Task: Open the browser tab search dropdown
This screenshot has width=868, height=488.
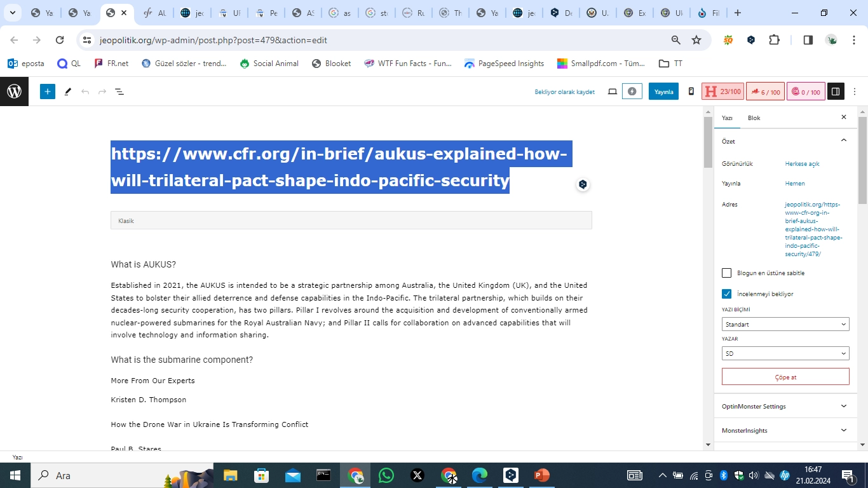Action: (x=12, y=13)
